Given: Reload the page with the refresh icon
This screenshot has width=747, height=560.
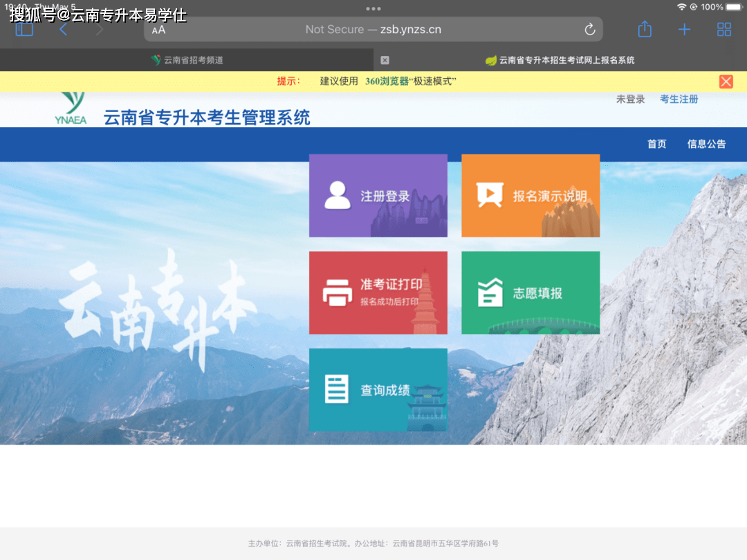Looking at the screenshot, I should pyautogui.click(x=590, y=30).
